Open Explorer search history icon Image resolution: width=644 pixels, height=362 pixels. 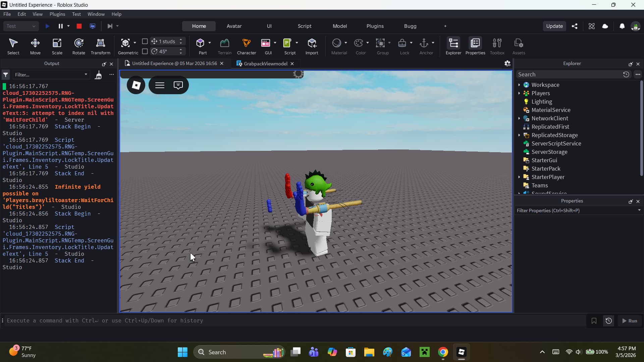626,74
